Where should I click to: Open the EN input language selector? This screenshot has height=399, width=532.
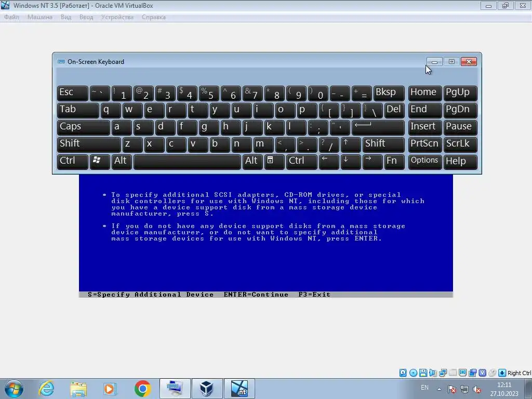pos(424,388)
